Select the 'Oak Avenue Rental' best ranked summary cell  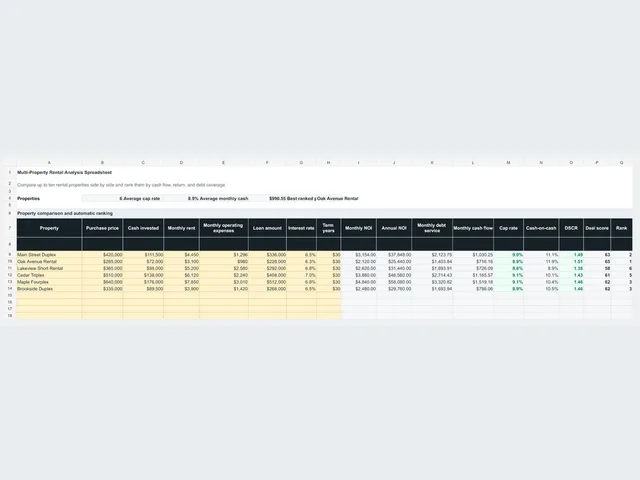pos(338,198)
